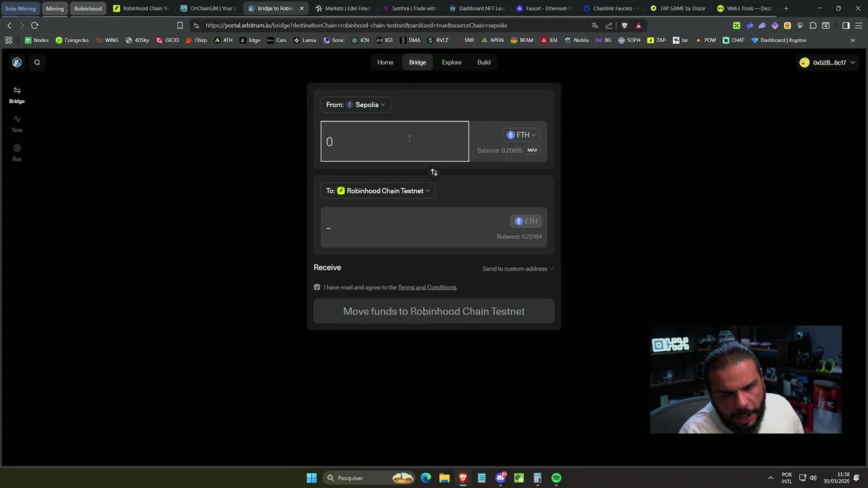
Task: Open the Solo Mining tab group
Action: click(20, 8)
